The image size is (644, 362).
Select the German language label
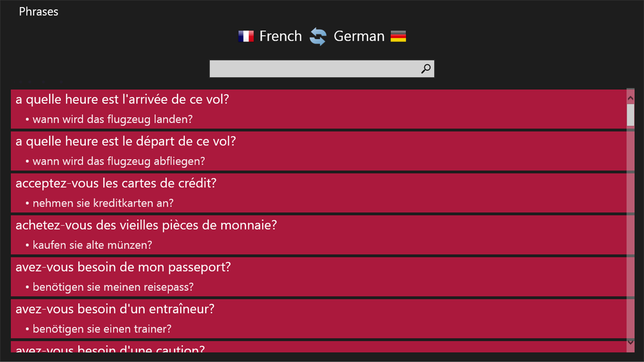pos(359,36)
